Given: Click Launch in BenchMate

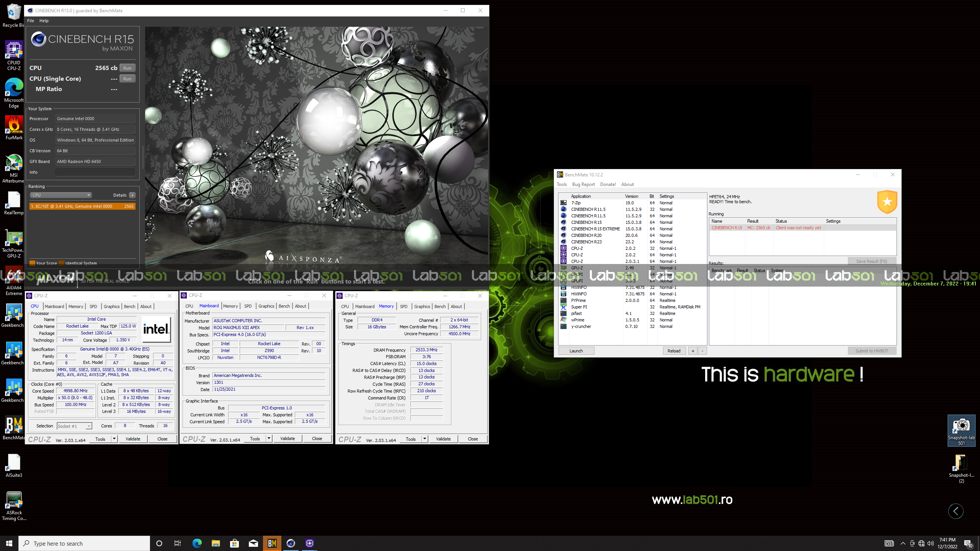Looking at the screenshot, I should [x=576, y=351].
